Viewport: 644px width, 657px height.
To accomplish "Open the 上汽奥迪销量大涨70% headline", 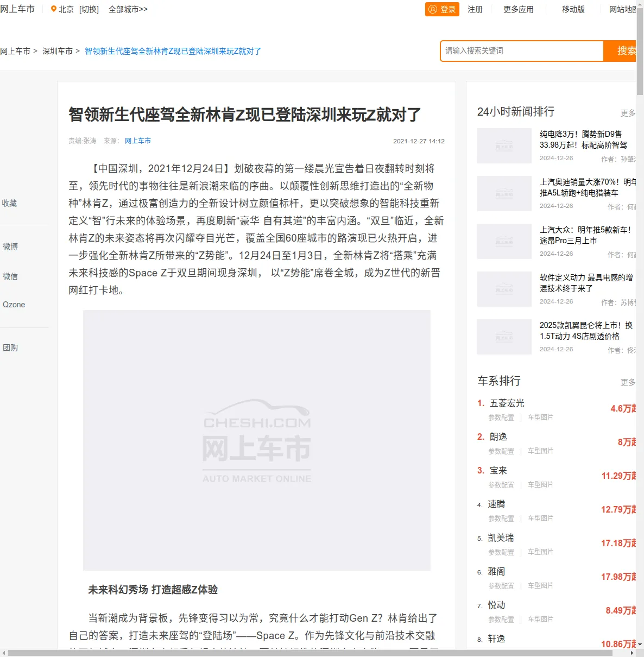I will 588,187.
